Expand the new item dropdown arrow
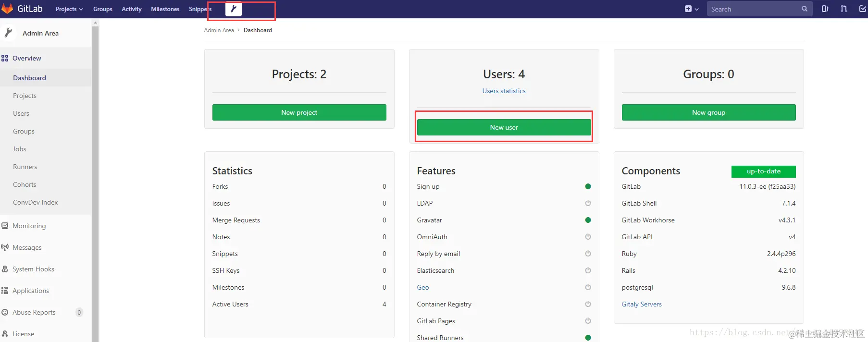The height and width of the screenshot is (342, 868). click(x=696, y=9)
